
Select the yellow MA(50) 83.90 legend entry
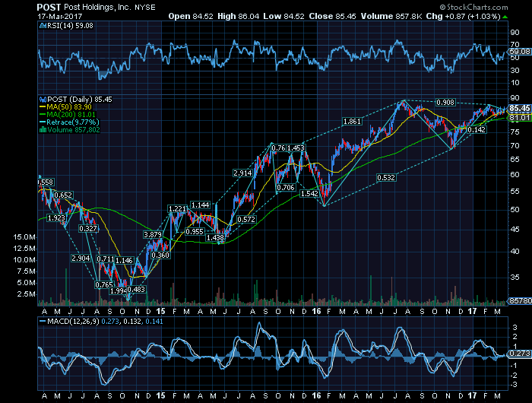click(x=65, y=107)
